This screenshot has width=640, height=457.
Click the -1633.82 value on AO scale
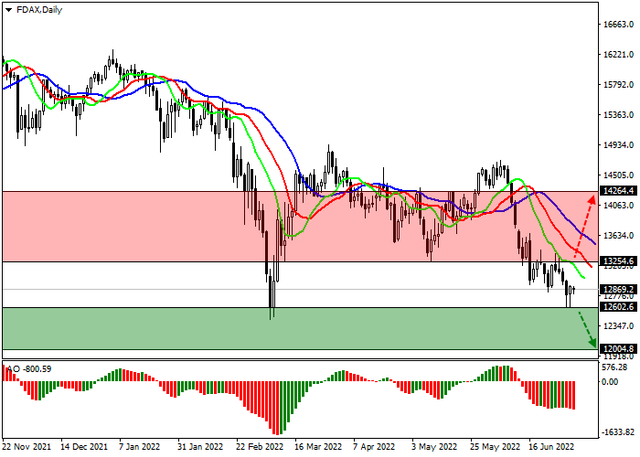[x=619, y=433]
